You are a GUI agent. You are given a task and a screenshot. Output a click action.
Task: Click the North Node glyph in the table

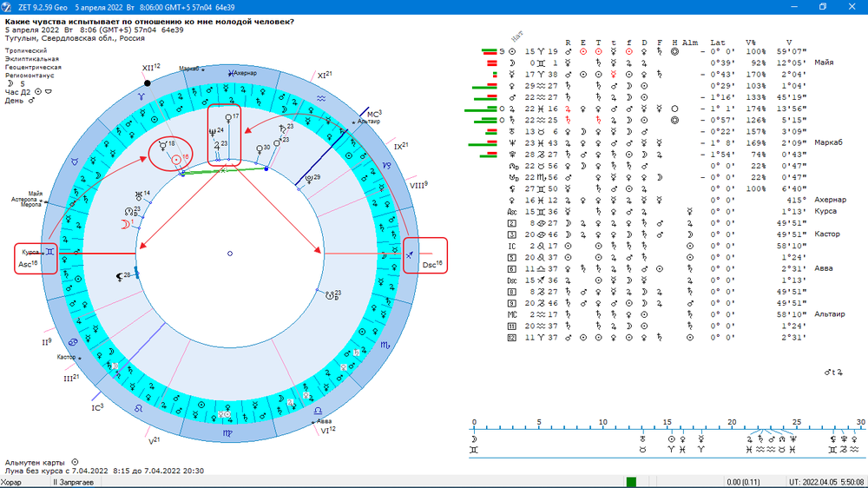513,166
